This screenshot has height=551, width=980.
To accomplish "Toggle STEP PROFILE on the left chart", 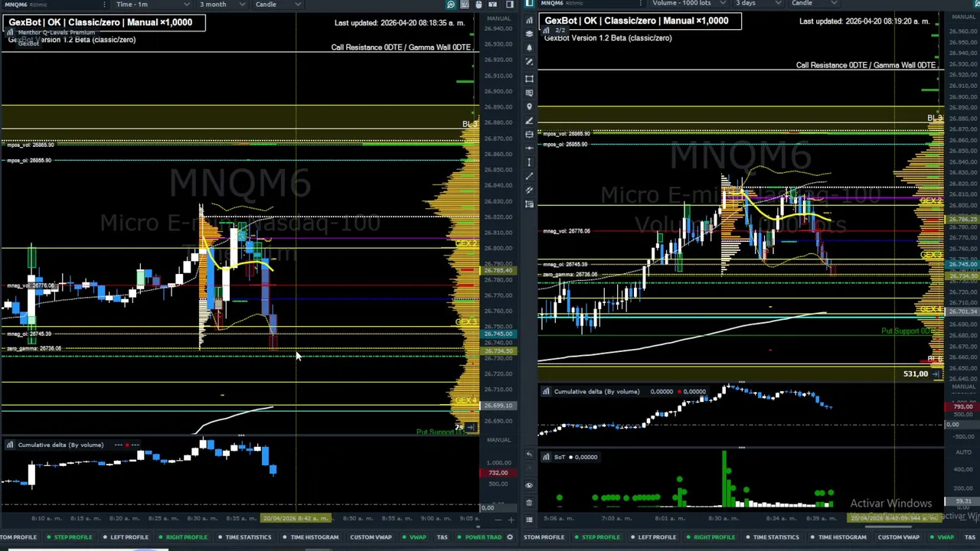I will pyautogui.click(x=69, y=537).
